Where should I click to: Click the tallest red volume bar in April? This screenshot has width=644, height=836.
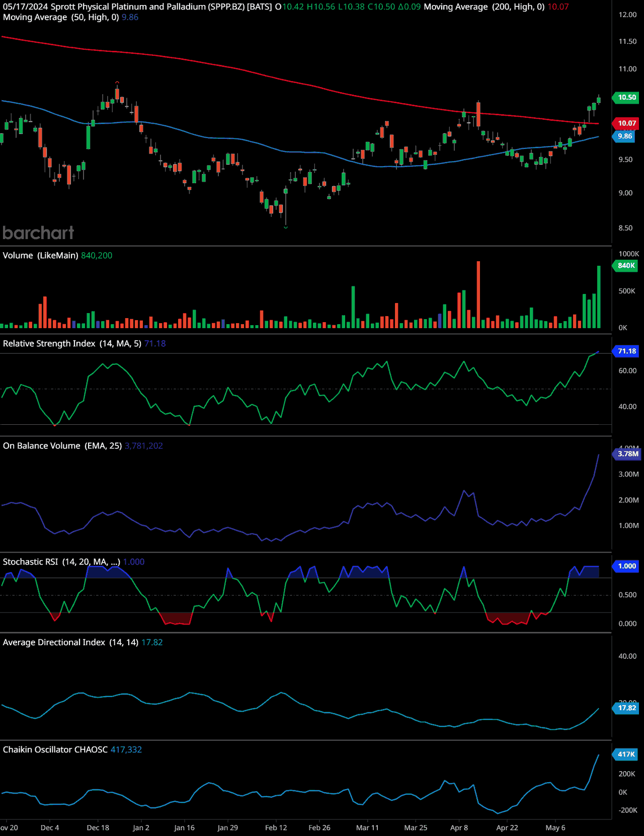[478, 295]
